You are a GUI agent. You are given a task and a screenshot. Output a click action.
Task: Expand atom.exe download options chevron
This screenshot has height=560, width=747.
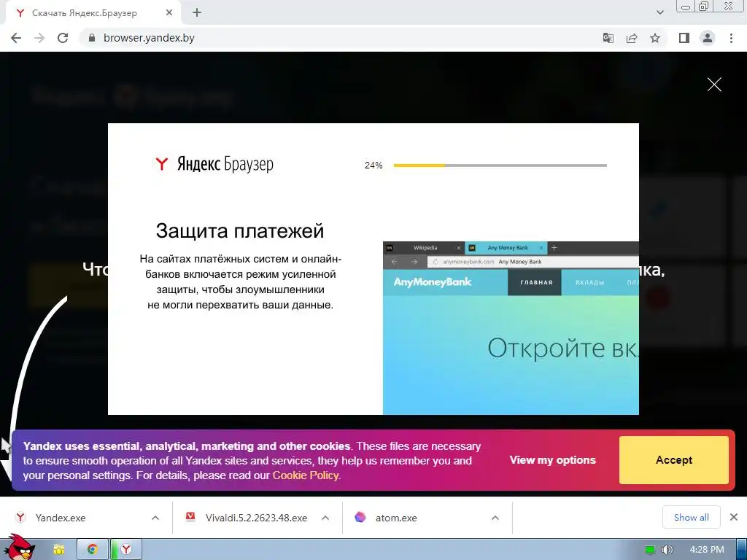495,518
